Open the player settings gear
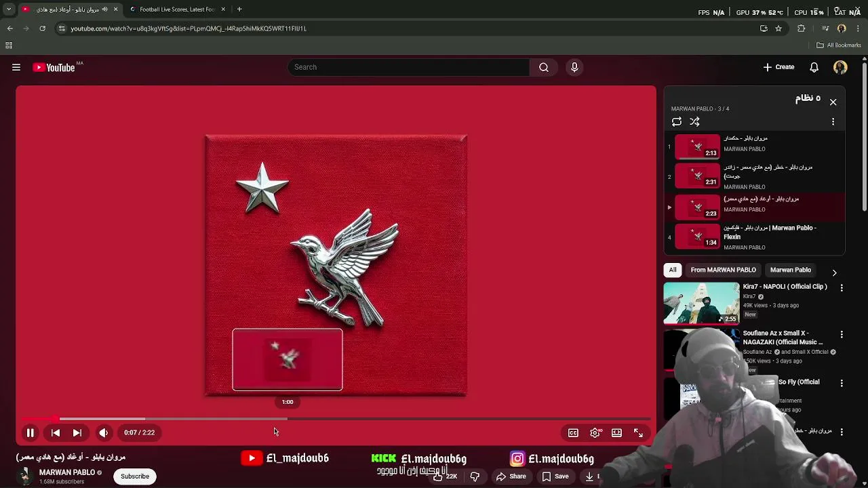 (x=595, y=432)
